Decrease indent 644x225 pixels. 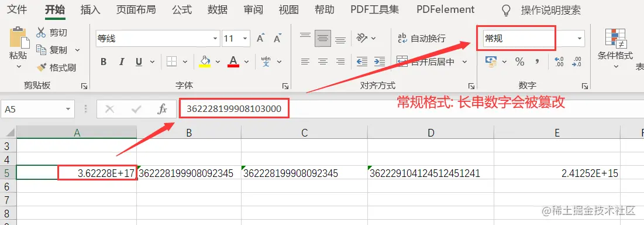(362, 62)
